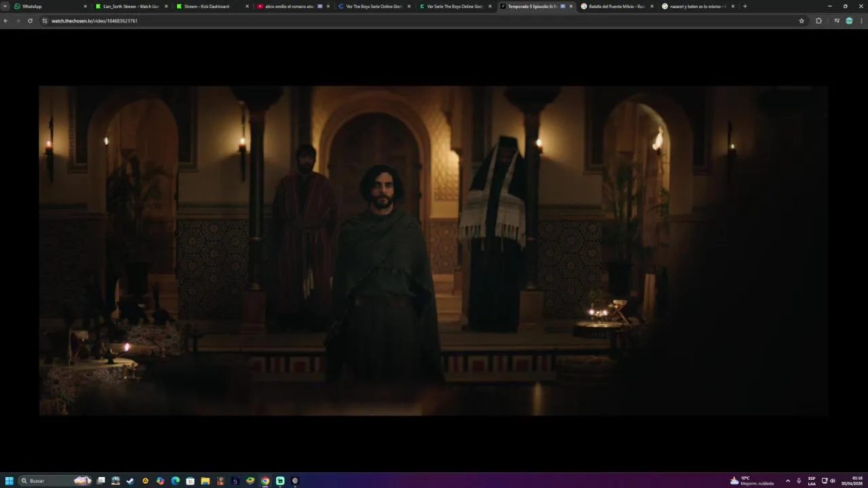Screen dimensions: 868x488
Task: Open File Explorer from taskbar
Action: click(205, 481)
